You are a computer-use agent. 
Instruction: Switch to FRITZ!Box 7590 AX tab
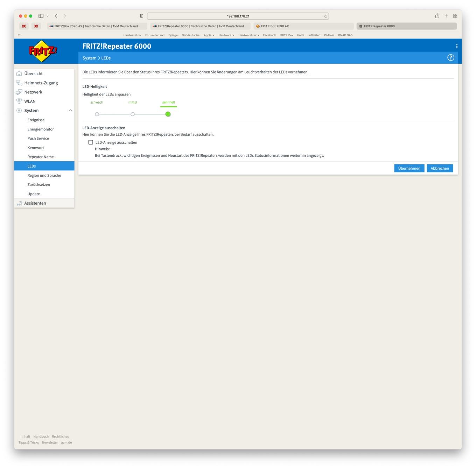point(303,26)
